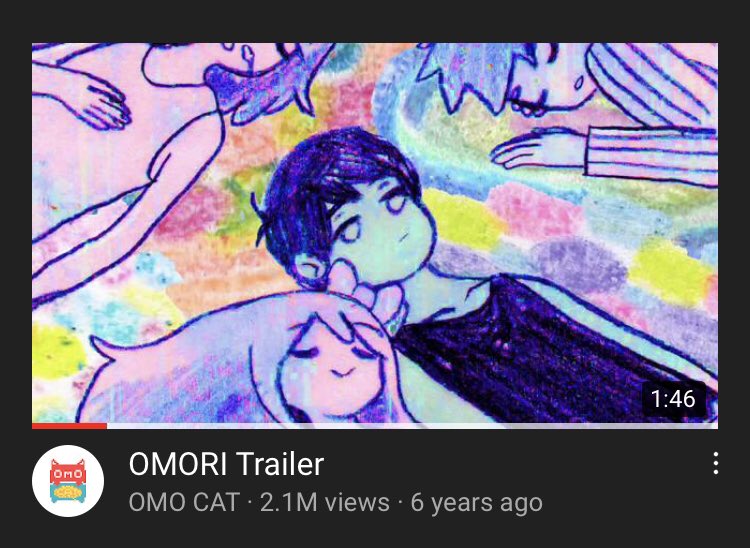Play the OMORI Trailer video thumbnail
The height and width of the screenshot is (548, 750).
pos(375,235)
